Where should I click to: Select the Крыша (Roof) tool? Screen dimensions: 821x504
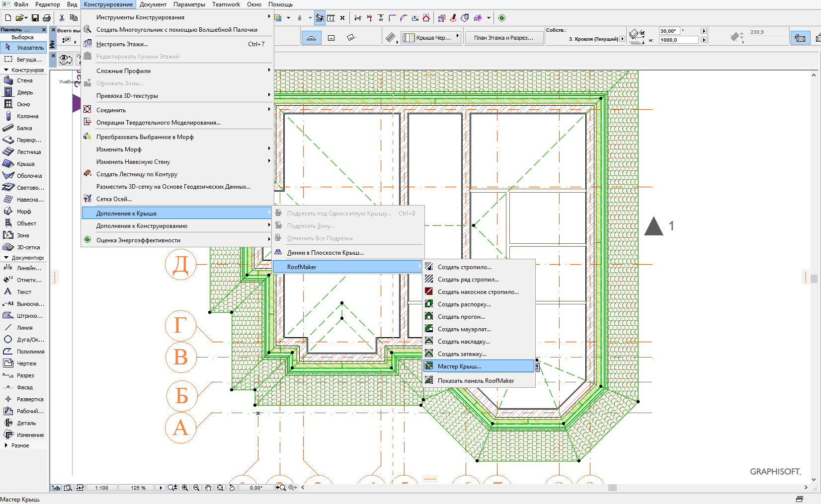click(x=23, y=164)
